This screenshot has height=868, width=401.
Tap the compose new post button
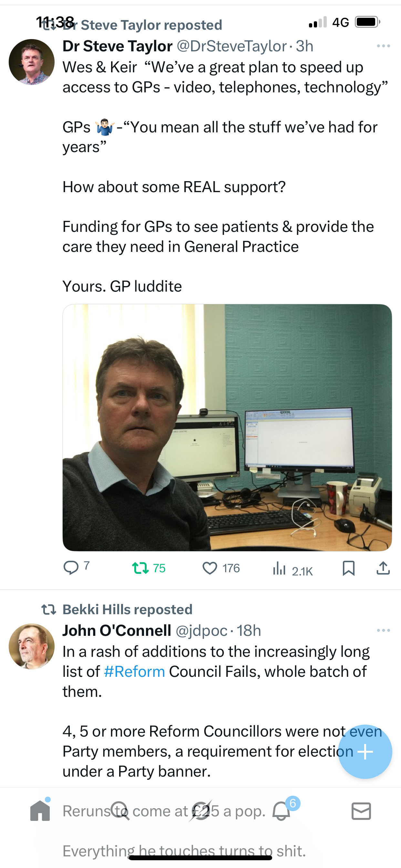click(365, 751)
